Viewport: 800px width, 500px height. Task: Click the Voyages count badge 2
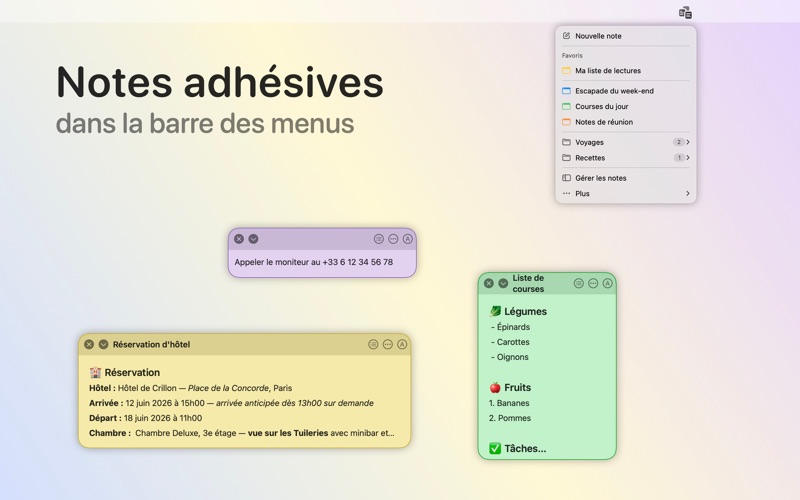point(679,142)
